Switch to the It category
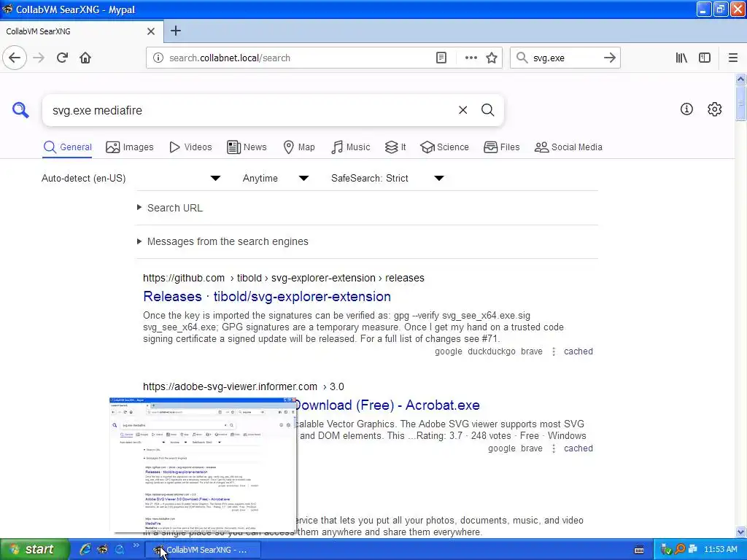This screenshot has width=747, height=560. click(395, 147)
